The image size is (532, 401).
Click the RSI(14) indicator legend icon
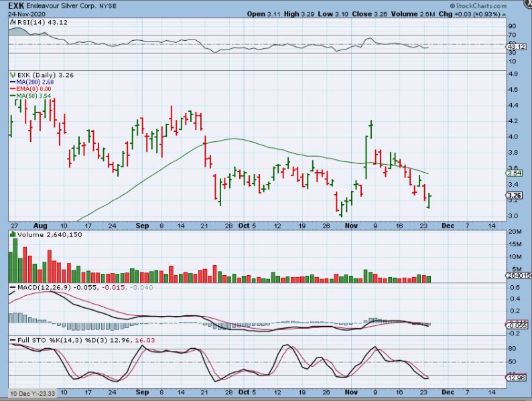pyautogui.click(x=13, y=22)
